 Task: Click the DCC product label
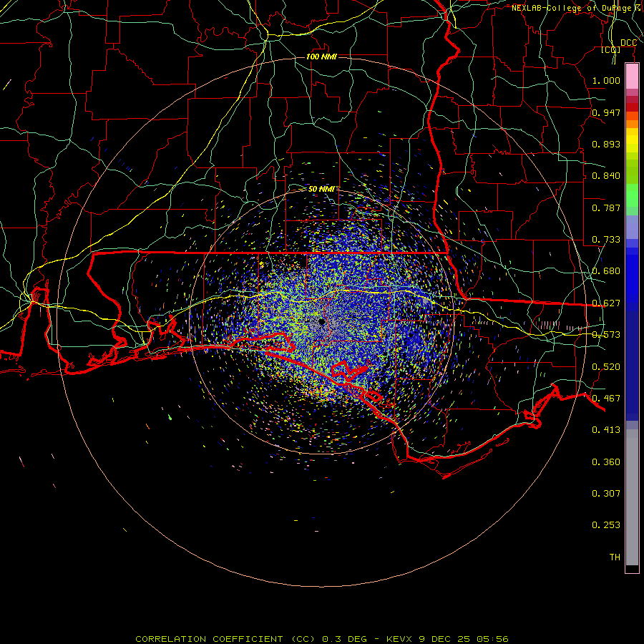tap(628, 43)
